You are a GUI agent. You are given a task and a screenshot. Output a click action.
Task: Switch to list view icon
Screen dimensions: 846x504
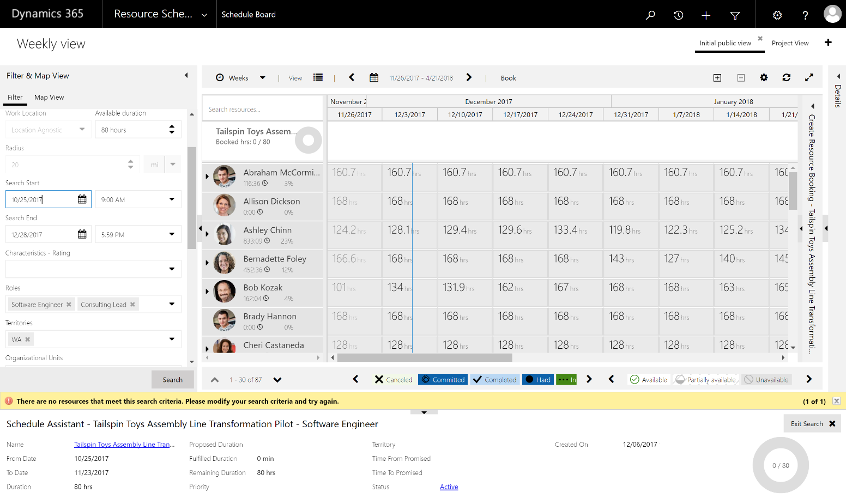[318, 78]
